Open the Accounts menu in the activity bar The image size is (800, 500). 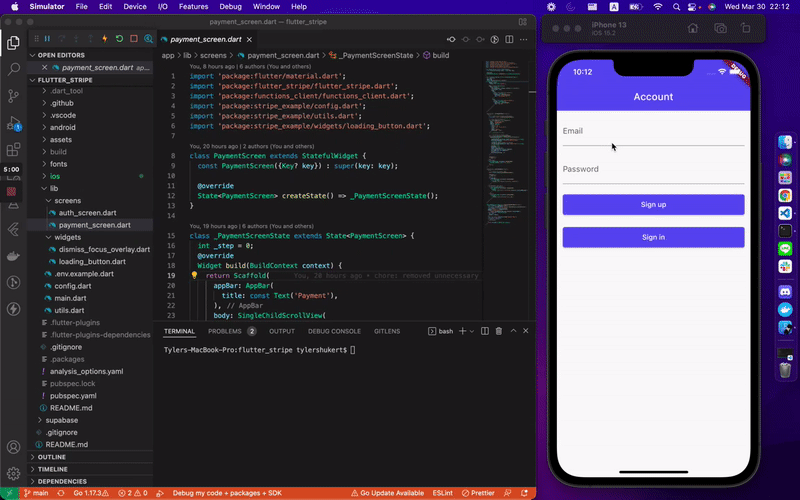tap(13, 447)
